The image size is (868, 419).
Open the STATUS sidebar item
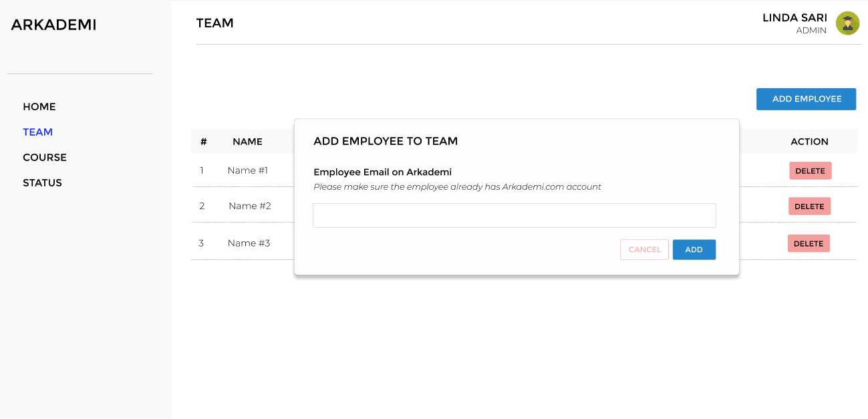(x=42, y=183)
